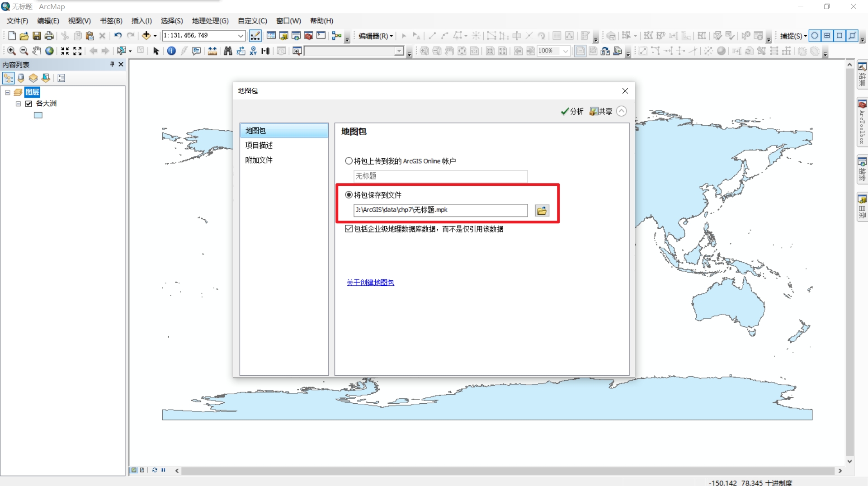Open an existing map document
This screenshot has height=486, width=868.
[x=24, y=36]
